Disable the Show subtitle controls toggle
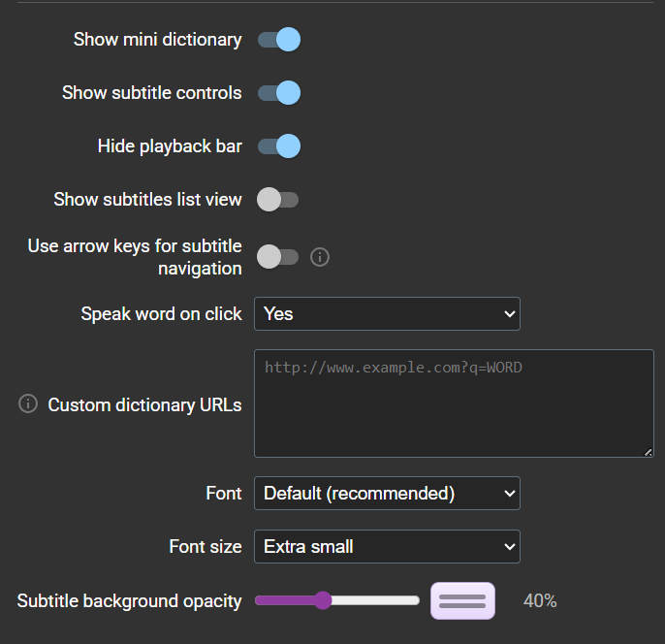 [x=279, y=93]
